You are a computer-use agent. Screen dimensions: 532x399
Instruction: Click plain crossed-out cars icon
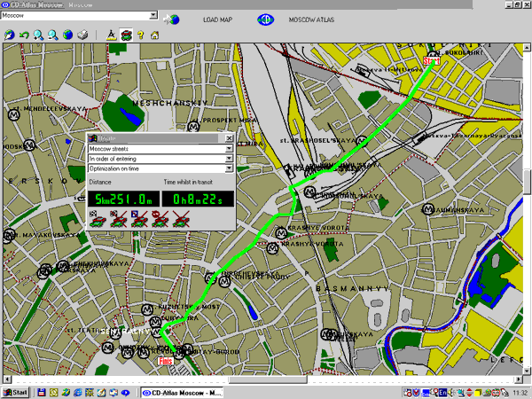181,219
